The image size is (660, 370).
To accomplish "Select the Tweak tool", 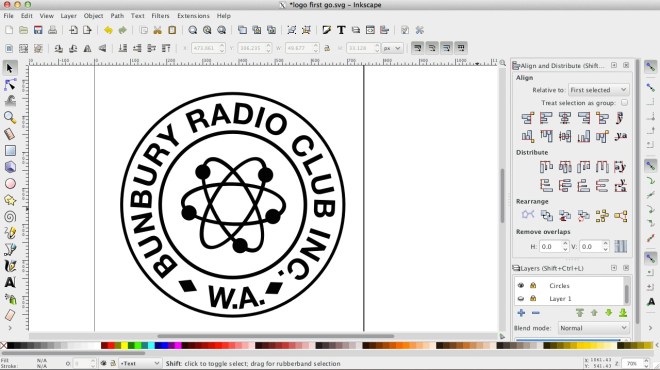I will click(x=10, y=101).
